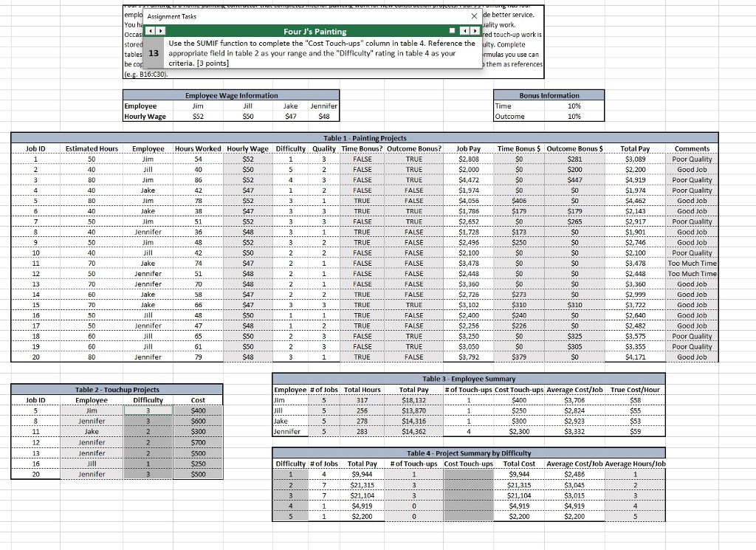The height and width of the screenshot is (550, 756).
Task: Click the True Cost/Hour header in Table 3
Action: pyautogui.click(x=635, y=390)
